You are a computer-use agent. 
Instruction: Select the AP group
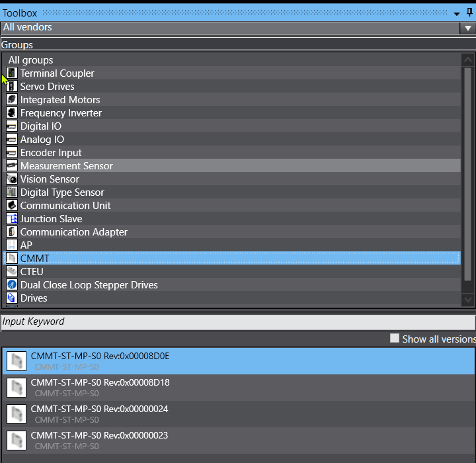232,245
